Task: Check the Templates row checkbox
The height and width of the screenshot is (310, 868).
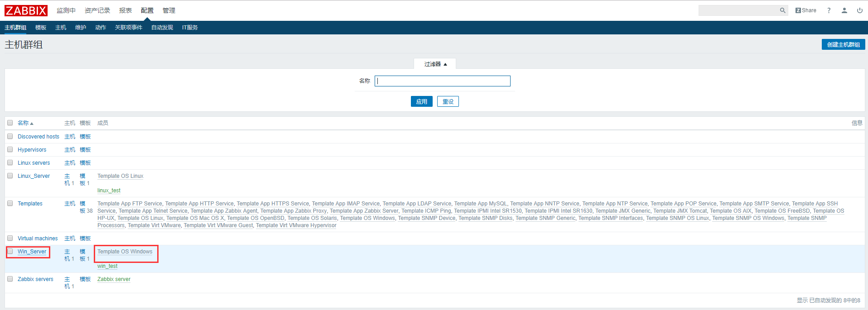Action: tap(10, 203)
